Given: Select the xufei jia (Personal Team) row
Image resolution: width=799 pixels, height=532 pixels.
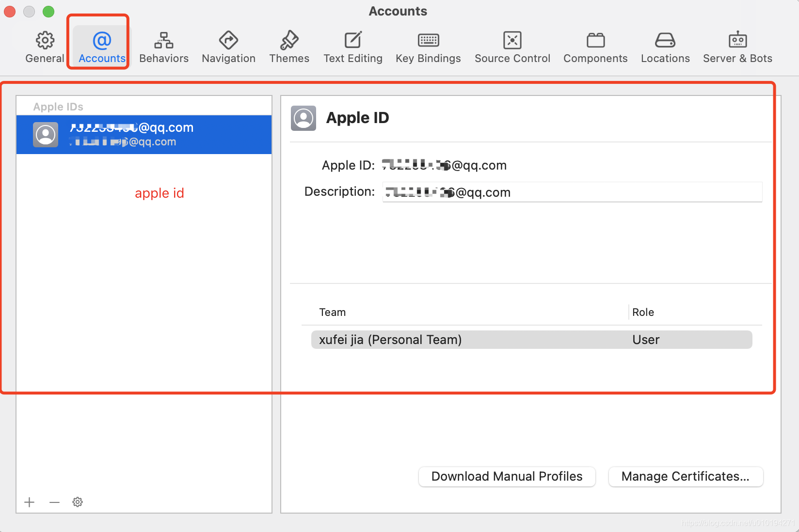Looking at the screenshot, I should tap(531, 340).
